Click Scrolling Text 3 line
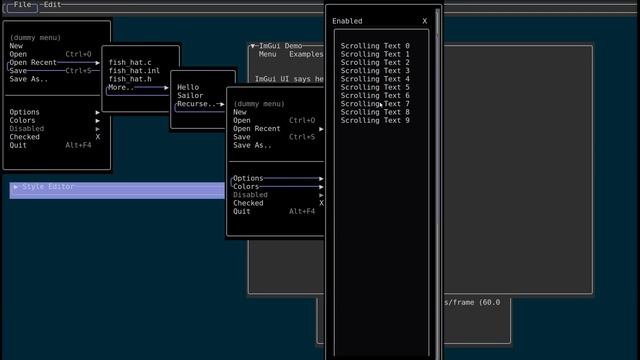Image resolution: width=640 pixels, height=360 pixels. (375, 71)
